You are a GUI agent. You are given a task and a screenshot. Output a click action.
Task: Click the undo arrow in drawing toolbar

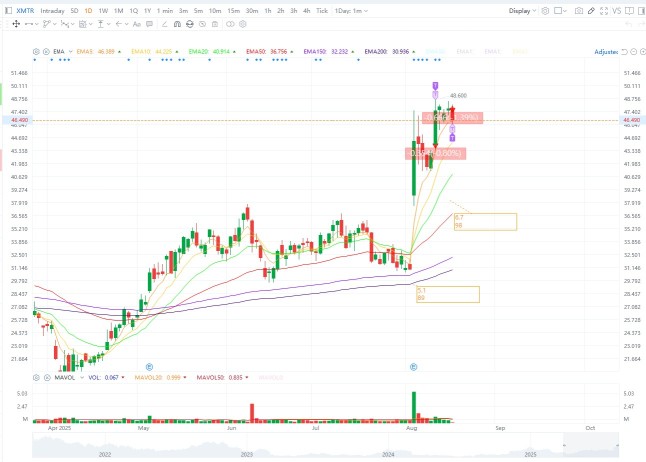tap(628, 24)
